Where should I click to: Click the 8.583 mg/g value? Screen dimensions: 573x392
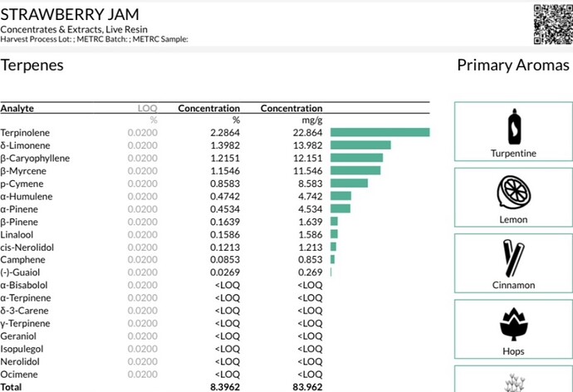(311, 184)
